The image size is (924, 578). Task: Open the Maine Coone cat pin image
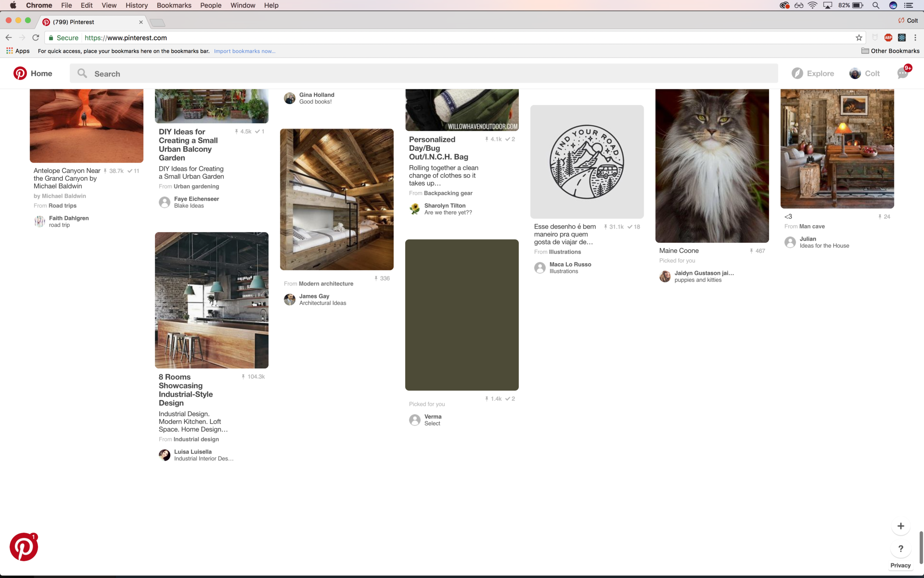[712, 166]
